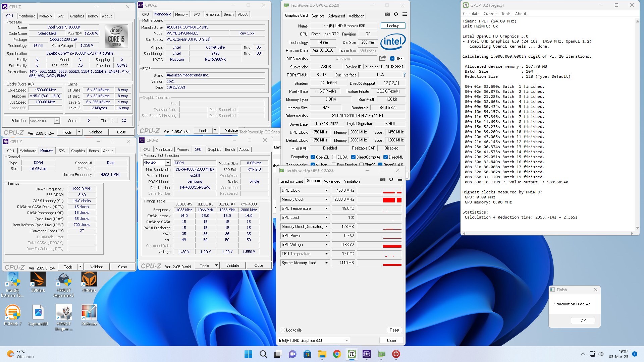Image resolution: width=644 pixels, height=362 pixels.
Task: Open File Explorer from the taskbar
Action: [322, 354]
